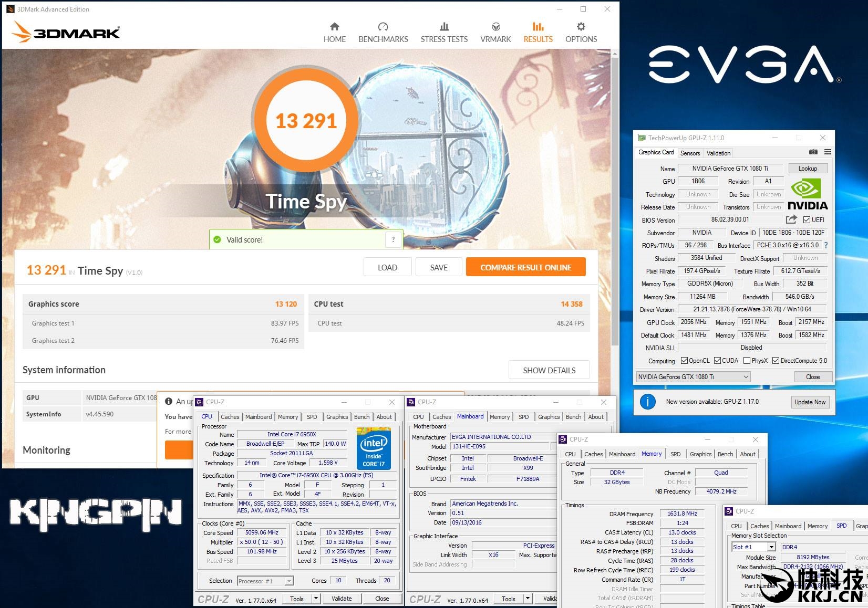Open the BENCHMARKS gauge icon in 3DMark
868x608 pixels.
click(x=383, y=27)
